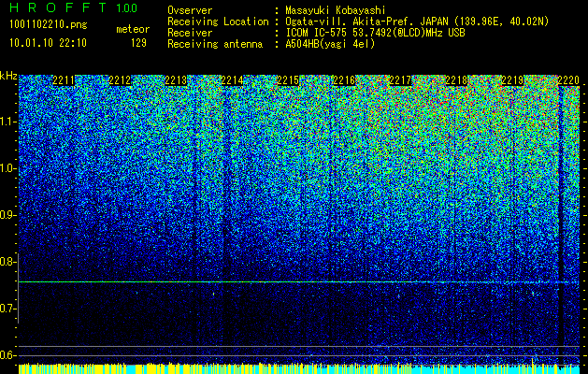Click the 1.1 frequency axis label

7,122
